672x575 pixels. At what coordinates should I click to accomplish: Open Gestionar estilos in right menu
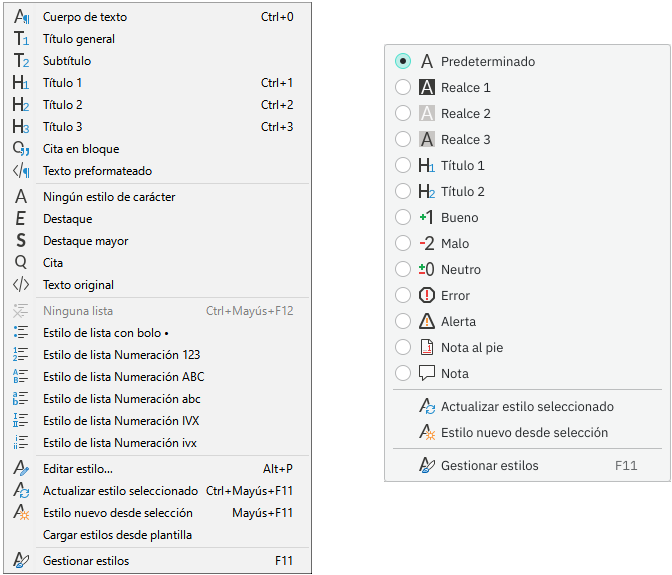pyautogui.click(x=528, y=465)
